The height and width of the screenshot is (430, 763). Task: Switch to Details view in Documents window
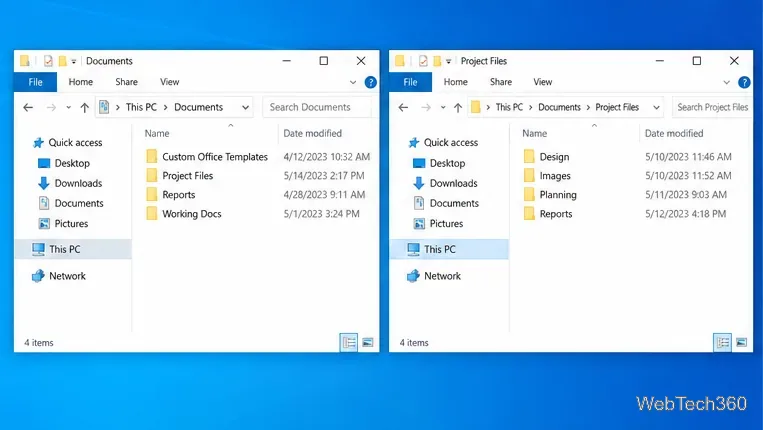tap(349, 342)
